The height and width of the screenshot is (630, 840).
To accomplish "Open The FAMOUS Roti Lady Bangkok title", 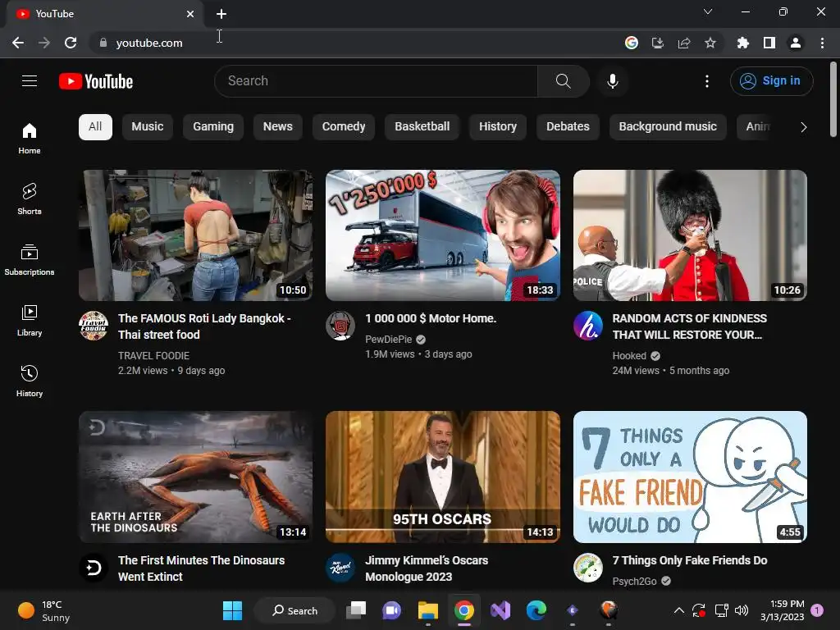I will pyautogui.click(x=204, y=326).
